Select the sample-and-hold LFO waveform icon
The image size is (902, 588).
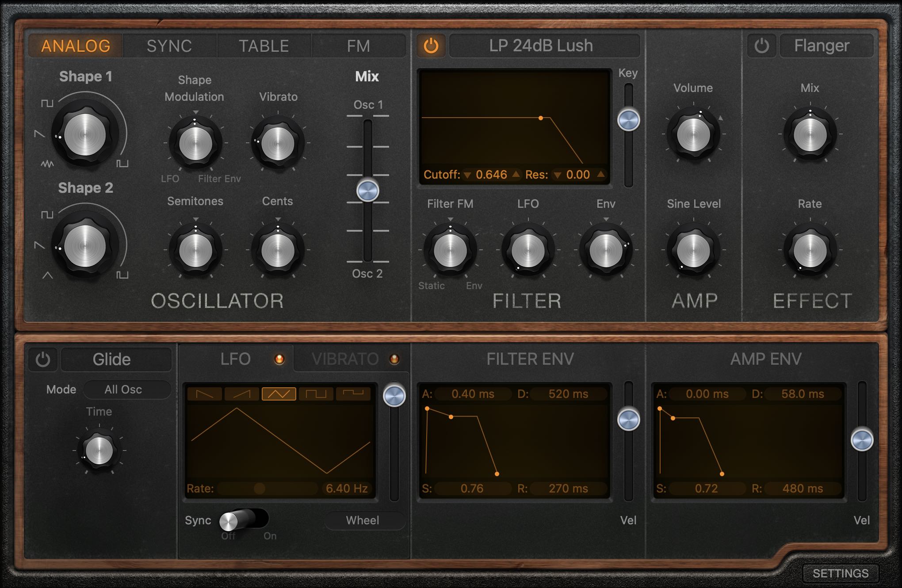click(353, 393)
